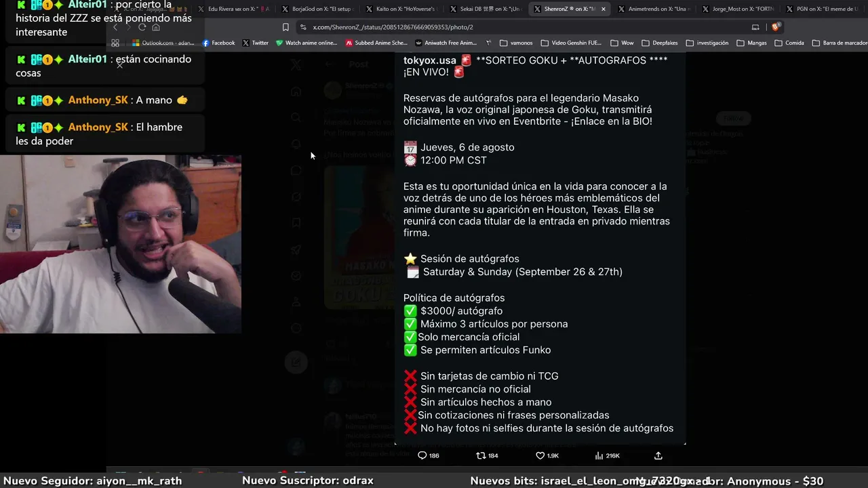Switch to the Jorge_Most on X tab
This screenshot has height=488, width=868.
tap(738, 9)
